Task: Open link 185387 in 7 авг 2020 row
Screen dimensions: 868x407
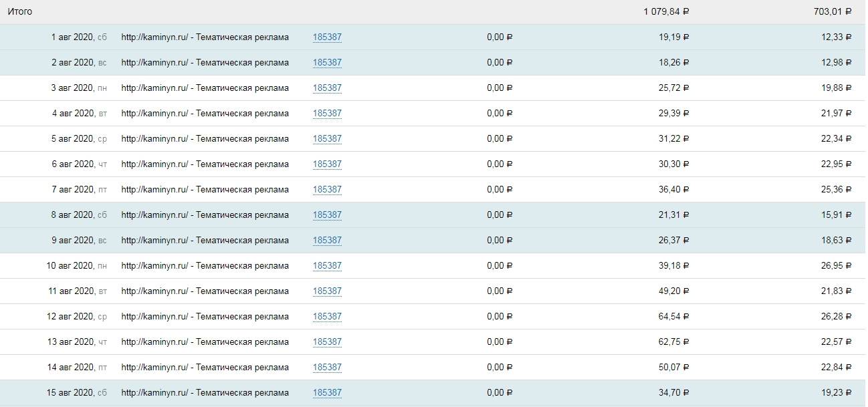Action: pyautogui.click(x=327, y=190)
